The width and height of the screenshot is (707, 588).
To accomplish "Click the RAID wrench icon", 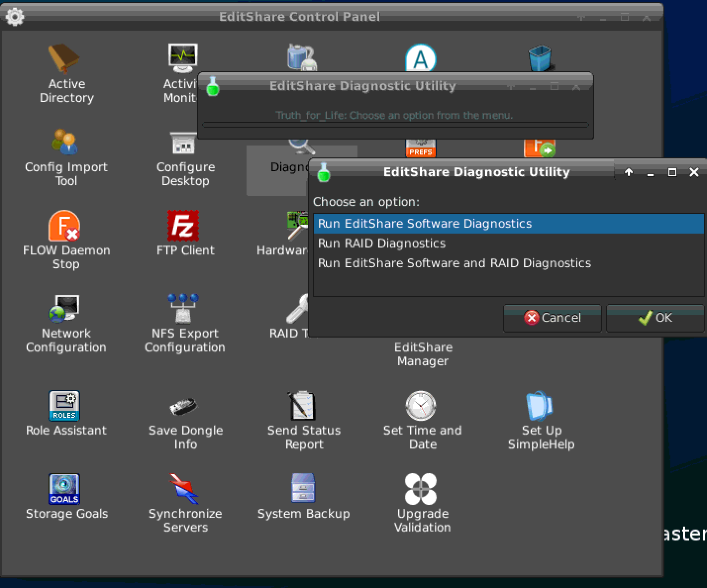I will [297, 309].
